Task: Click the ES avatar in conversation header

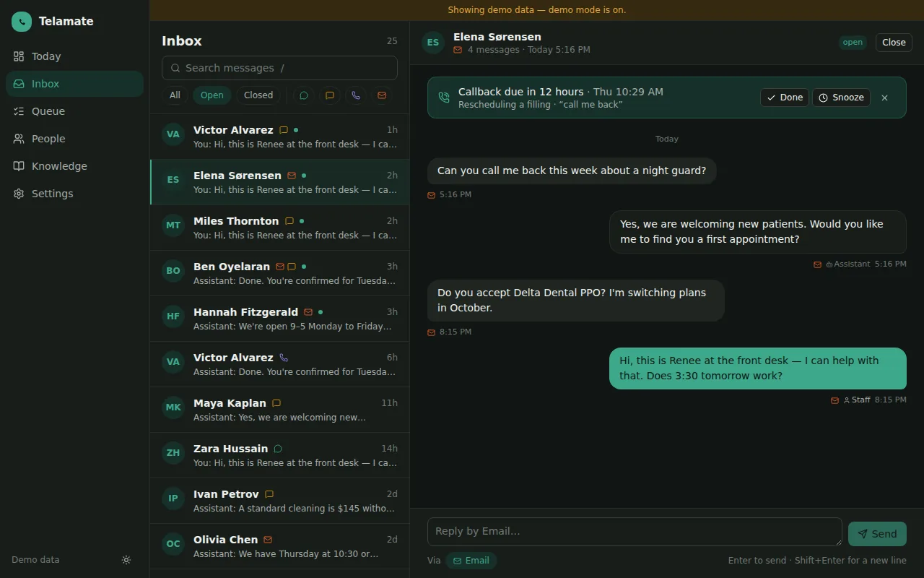Action: [433, 43]
